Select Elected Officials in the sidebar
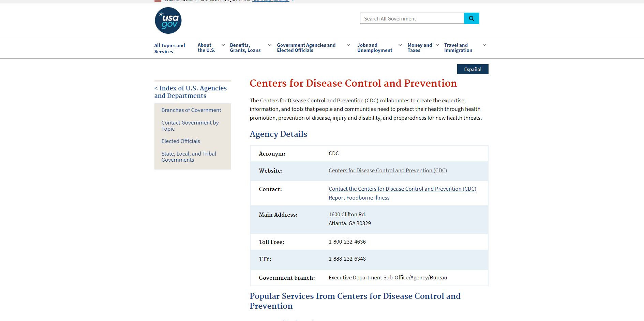644x321 pixels. tap(181, 141)
